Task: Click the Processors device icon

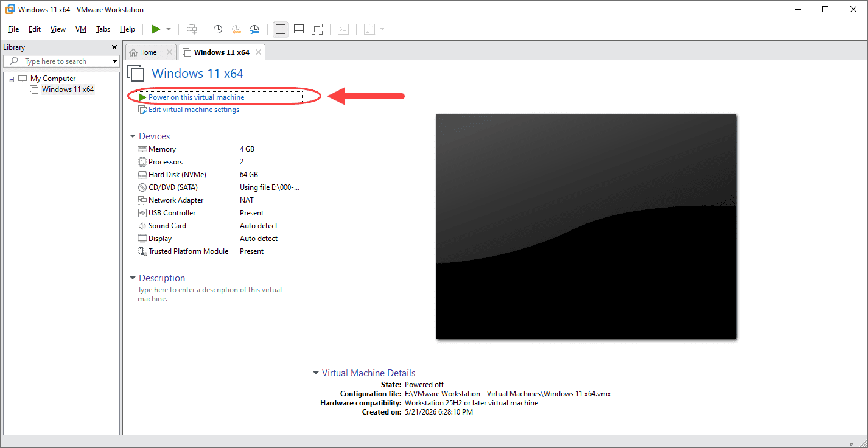Action: pyautogui.click(x=142, y=162)
